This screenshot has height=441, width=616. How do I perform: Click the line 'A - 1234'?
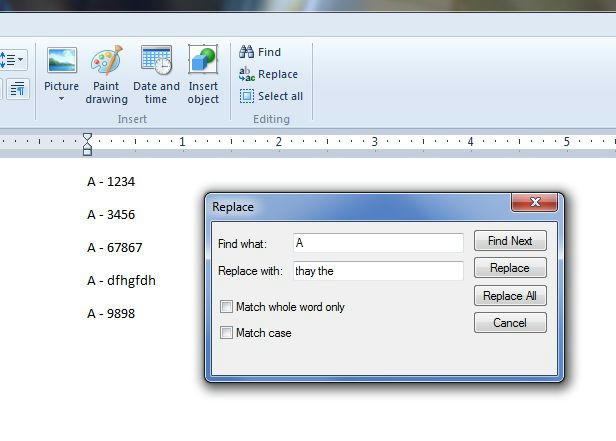pos(111,182)
